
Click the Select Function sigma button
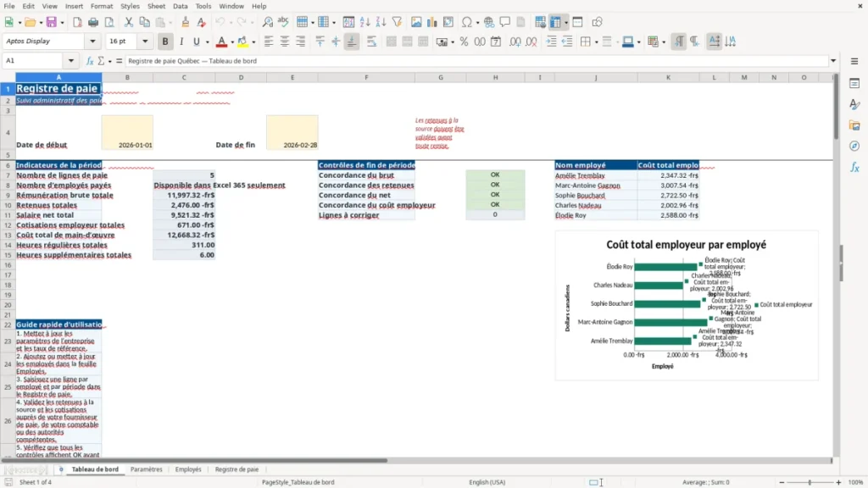coord(101,61)
